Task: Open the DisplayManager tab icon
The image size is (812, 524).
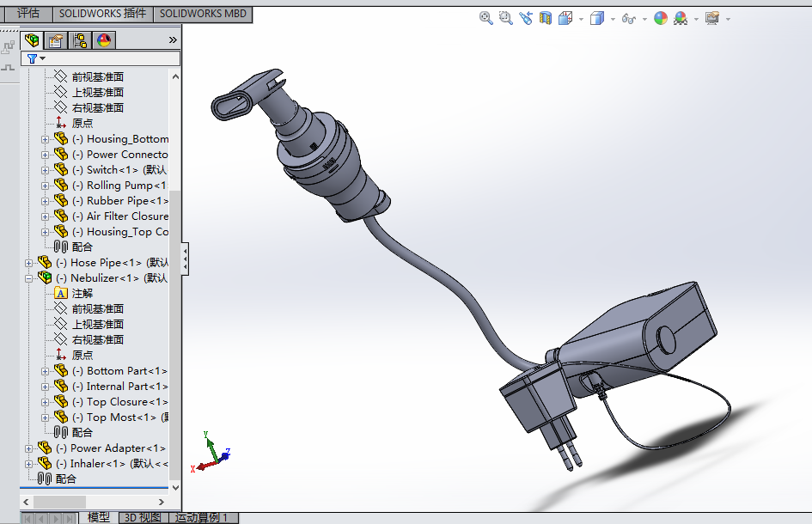Action: [x=104, y=40]
